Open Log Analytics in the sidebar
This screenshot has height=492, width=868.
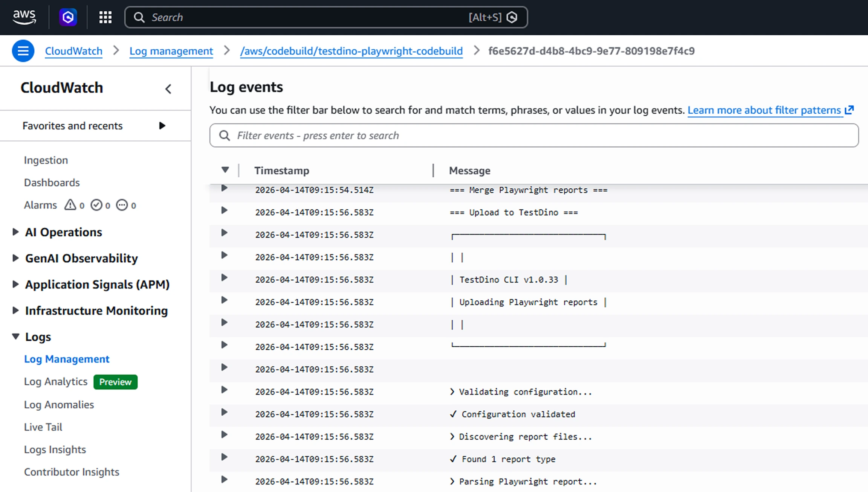[x=56, y=382]
